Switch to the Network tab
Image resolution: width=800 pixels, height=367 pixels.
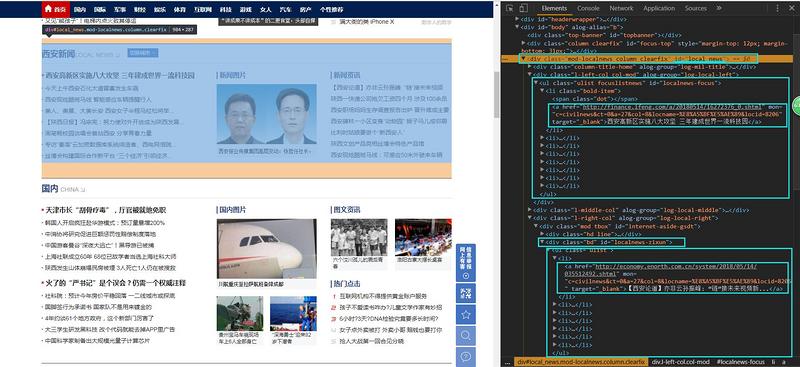pos(621,8)
